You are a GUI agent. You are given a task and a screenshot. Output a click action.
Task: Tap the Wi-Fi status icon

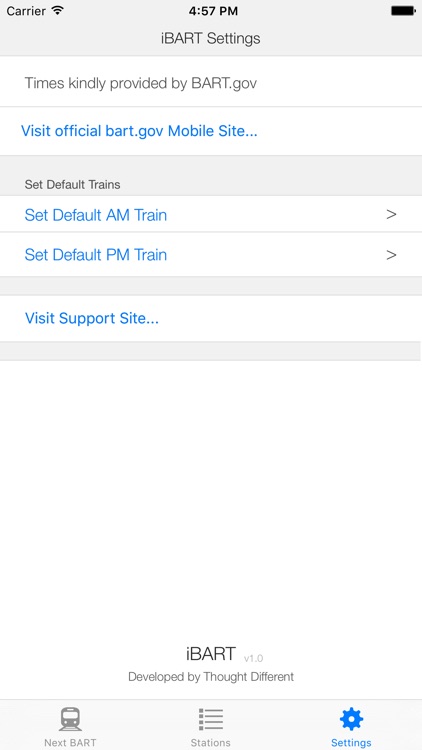coord(58,11)
